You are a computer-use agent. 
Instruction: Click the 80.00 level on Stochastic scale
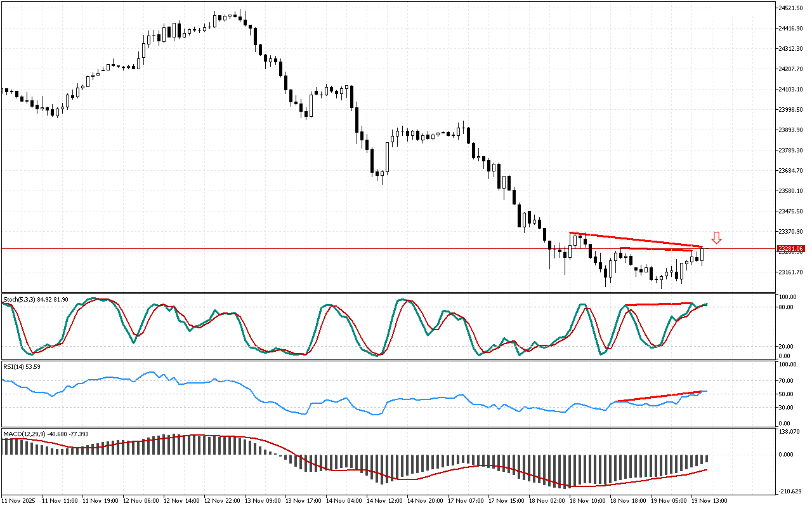coord(787,307)
